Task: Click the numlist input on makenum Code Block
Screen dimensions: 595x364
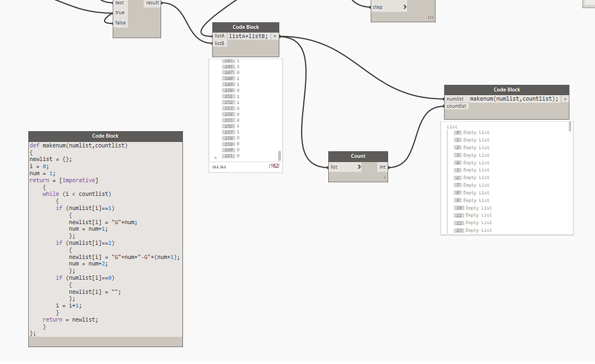Action: pyautogui.click(x=455, y=99)
